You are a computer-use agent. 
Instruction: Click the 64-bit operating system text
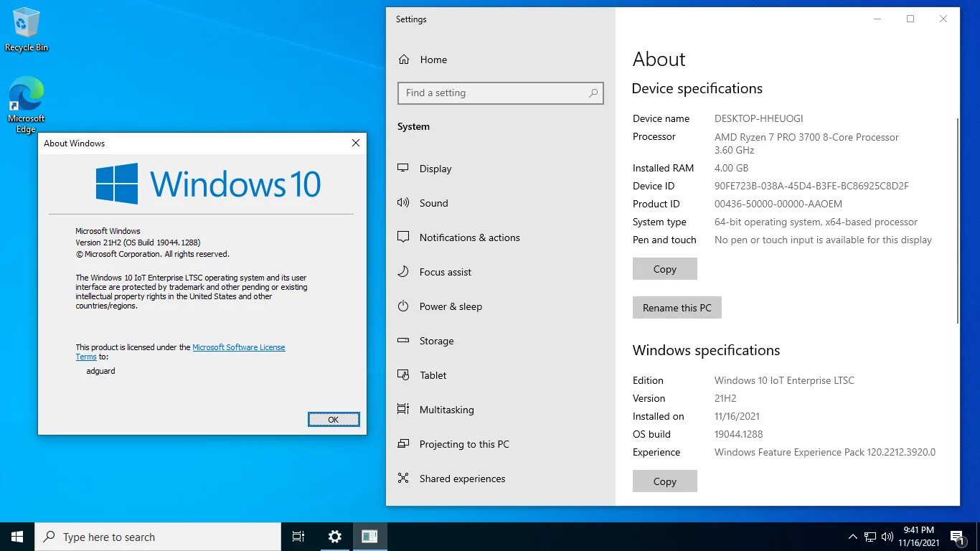(816, 222)
